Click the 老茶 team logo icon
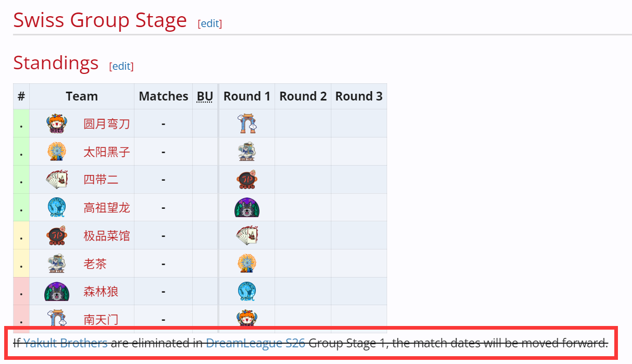Image resolution: width=632 pixels, height=364 pixels. click(56, 264)
